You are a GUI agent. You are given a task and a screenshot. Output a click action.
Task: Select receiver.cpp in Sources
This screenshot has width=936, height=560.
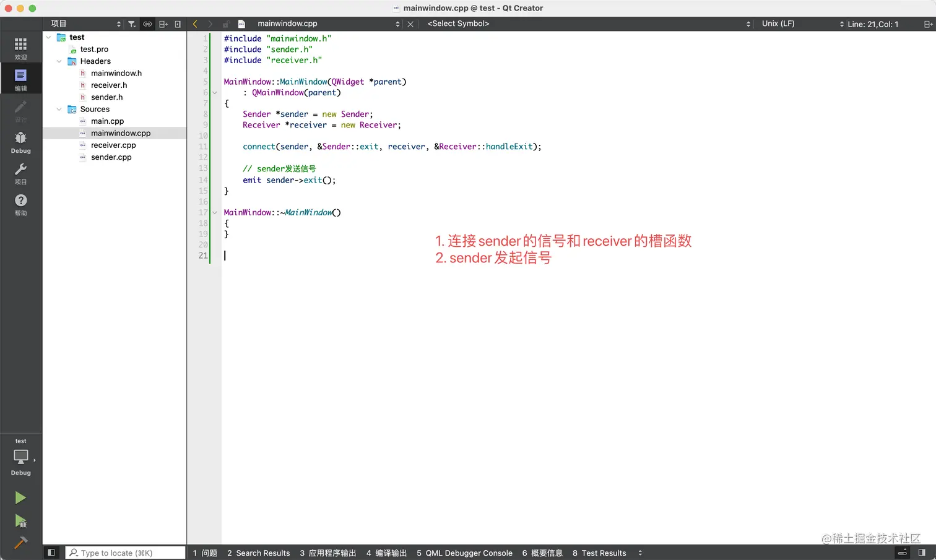point(113,145)
